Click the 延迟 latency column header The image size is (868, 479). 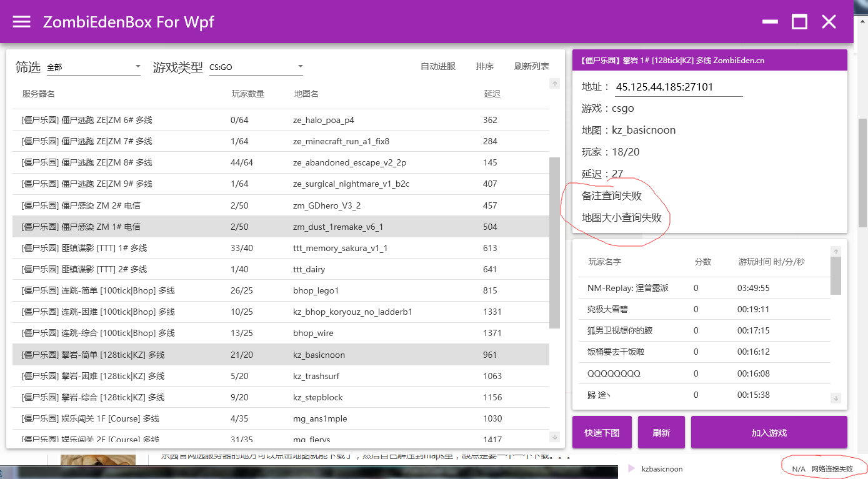pyautogui.click(x=492, y=94)
